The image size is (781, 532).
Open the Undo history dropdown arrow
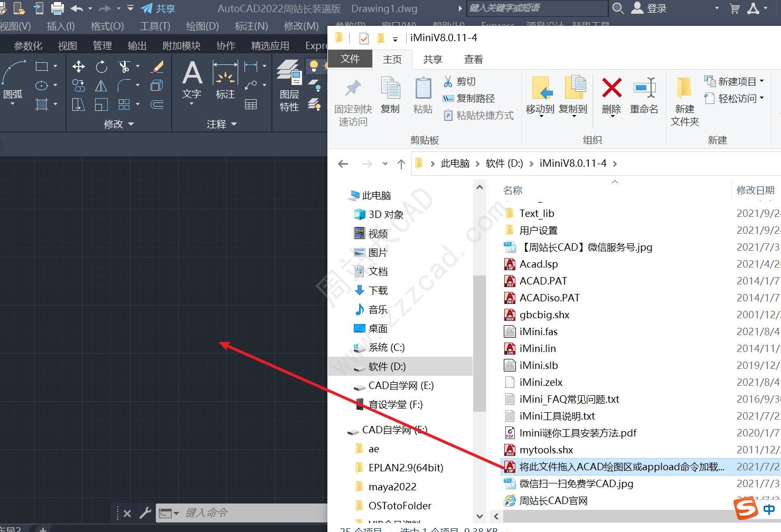click(x=90, y=8)
